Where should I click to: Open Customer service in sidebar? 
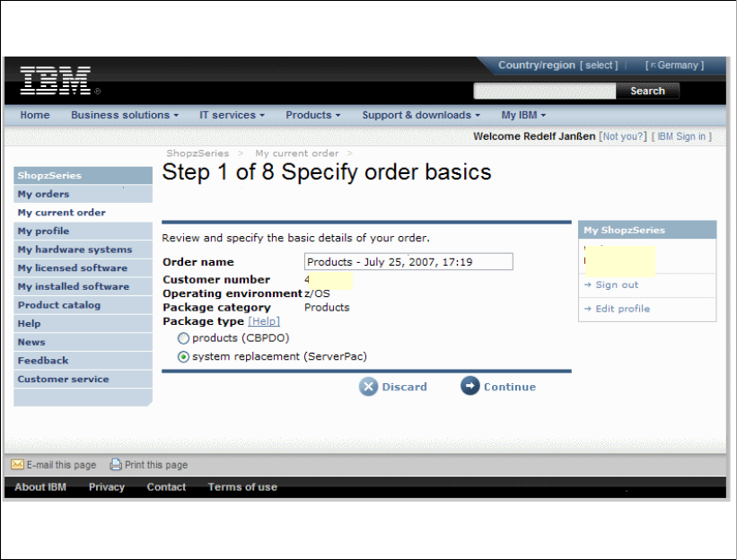click(x=83, y=379)
